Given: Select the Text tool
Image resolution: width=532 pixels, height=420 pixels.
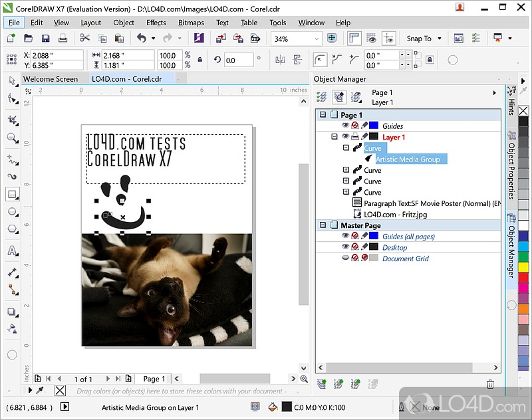Looking at the screenshot, I should (12, 252).
